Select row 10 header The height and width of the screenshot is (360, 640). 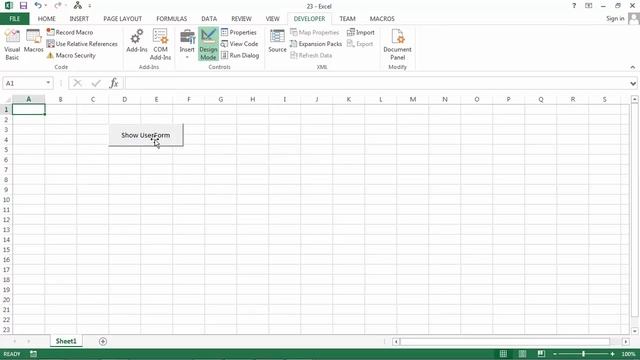click(6, 200)
